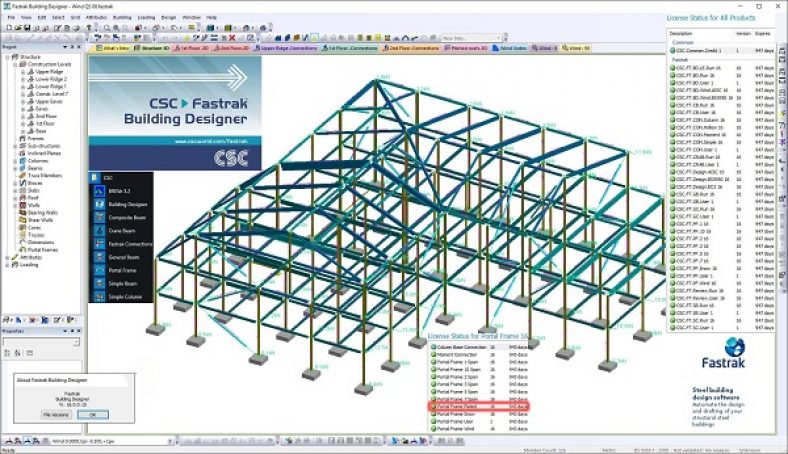Image resolution: width=788 pixels, height=454 pixels.
Task: Switch to the Structure 3D tab
Action: coord(152,48)
